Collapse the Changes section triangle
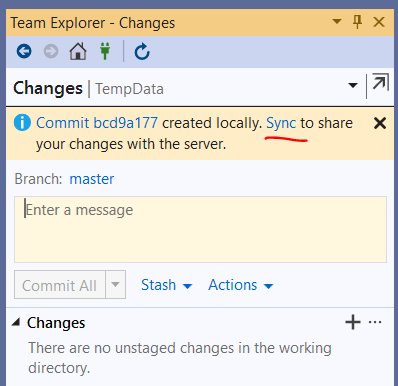Screen dimensions: 398x386 tap(16, 322)
